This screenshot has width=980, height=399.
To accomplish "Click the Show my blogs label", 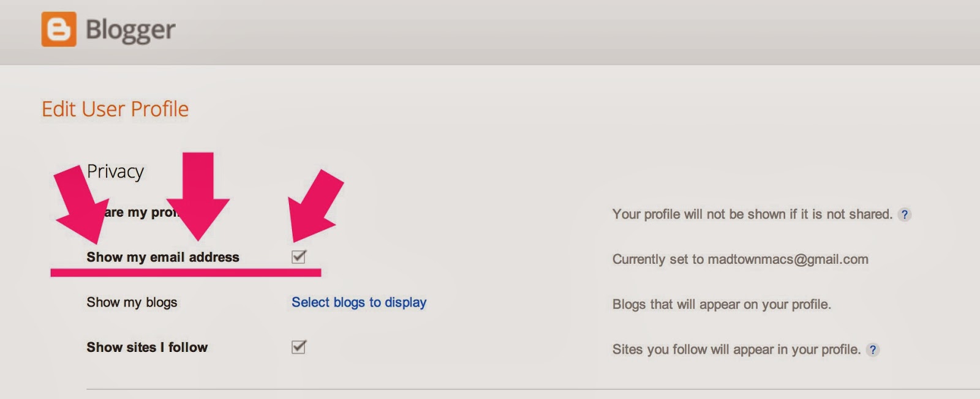I will click(132, 302).
